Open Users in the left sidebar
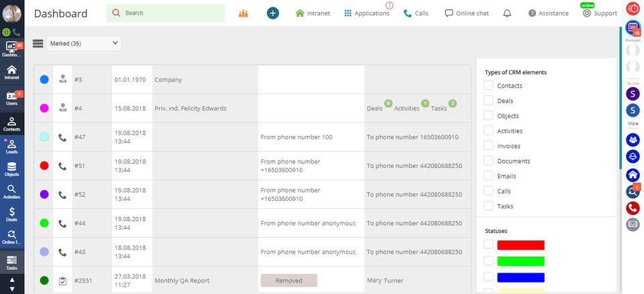The image size is (644, 294). tap(12, 98)
